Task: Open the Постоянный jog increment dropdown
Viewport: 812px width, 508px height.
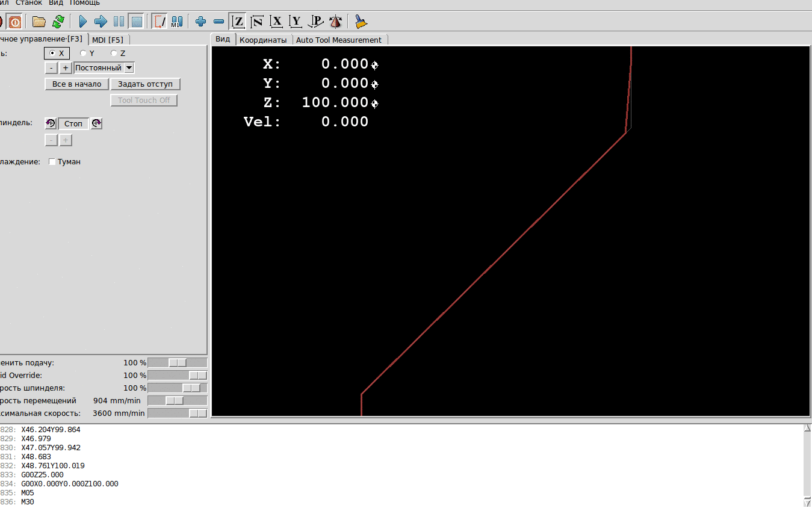Action: pyautogui.click(x=104, y=68)
